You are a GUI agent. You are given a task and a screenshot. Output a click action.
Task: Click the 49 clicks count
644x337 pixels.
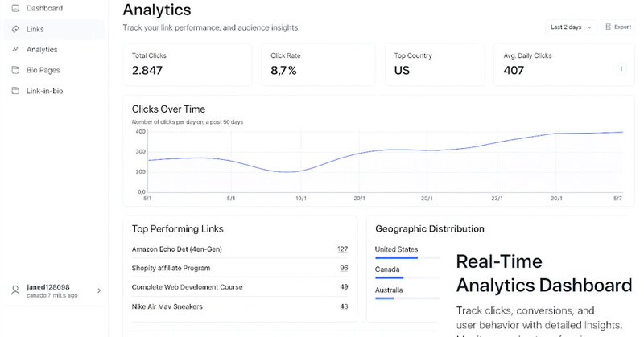[344, 287]
